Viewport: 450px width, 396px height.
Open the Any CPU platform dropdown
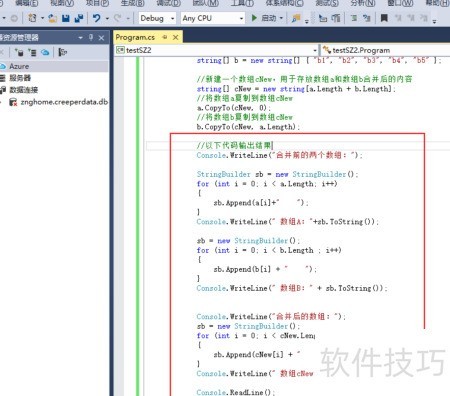[x=213, y=18]
